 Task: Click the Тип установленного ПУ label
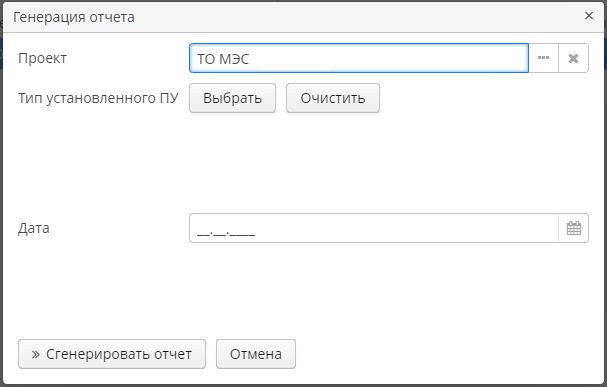click(x=98, y=98)
